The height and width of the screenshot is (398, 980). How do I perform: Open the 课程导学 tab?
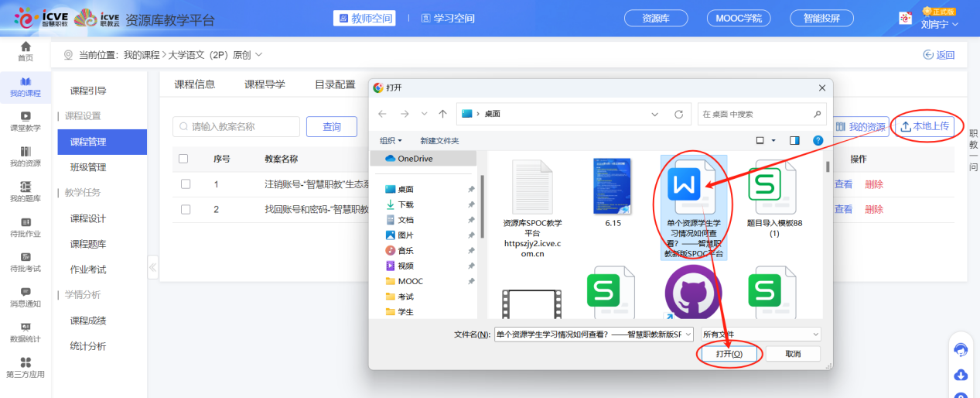(265, 84)
